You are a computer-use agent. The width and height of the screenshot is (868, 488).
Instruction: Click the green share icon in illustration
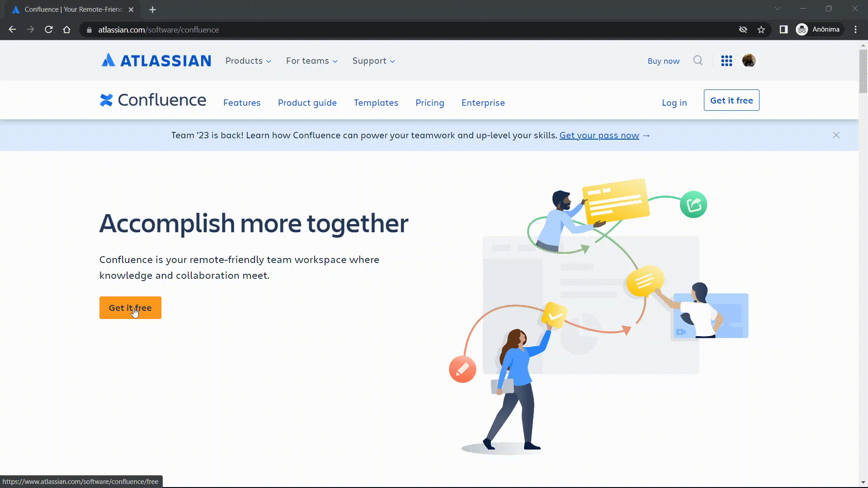(693, 204)
